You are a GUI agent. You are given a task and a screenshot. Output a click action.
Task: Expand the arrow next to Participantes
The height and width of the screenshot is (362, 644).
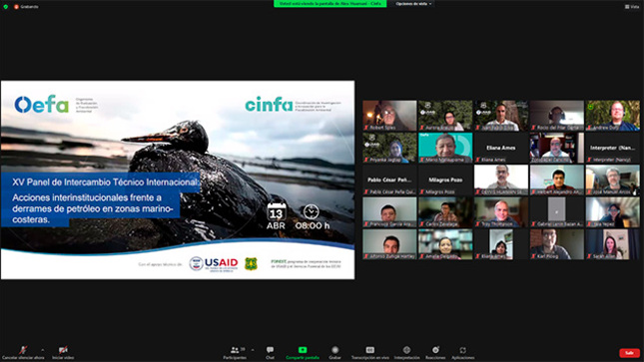coord(253,350)
